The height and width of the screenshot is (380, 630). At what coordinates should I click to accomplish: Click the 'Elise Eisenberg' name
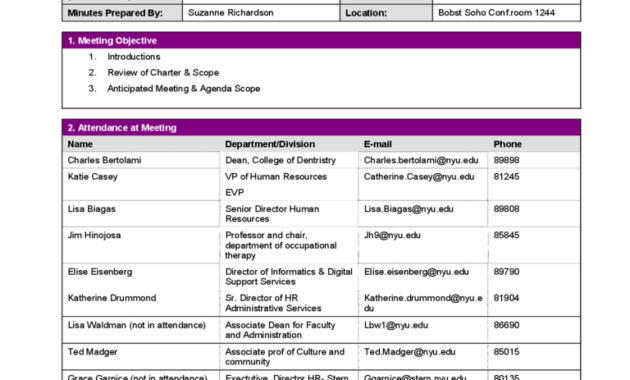(x=100, y=272)
